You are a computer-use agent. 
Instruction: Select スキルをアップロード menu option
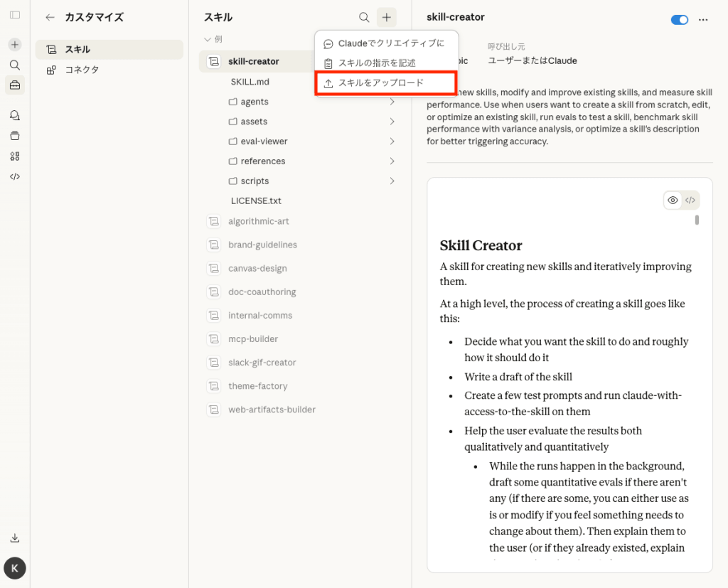(385, 83)
